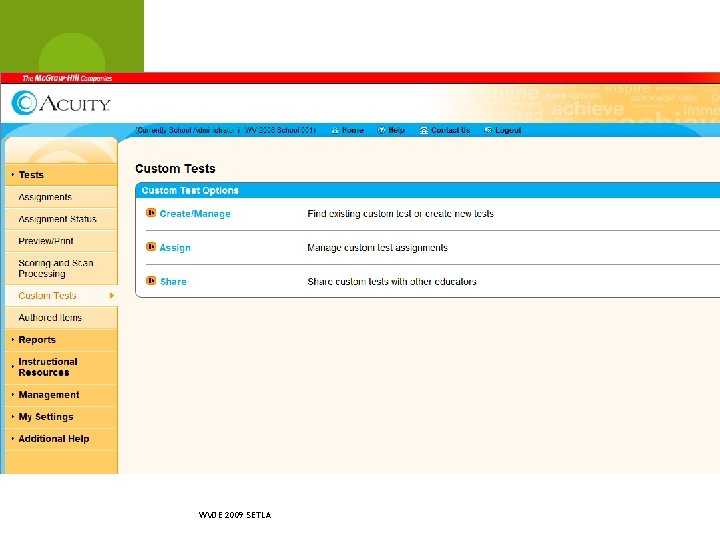This screenshot has height=540, width=720.
Task: Click 'Manage custom test assignments' description
Action: 377,248
